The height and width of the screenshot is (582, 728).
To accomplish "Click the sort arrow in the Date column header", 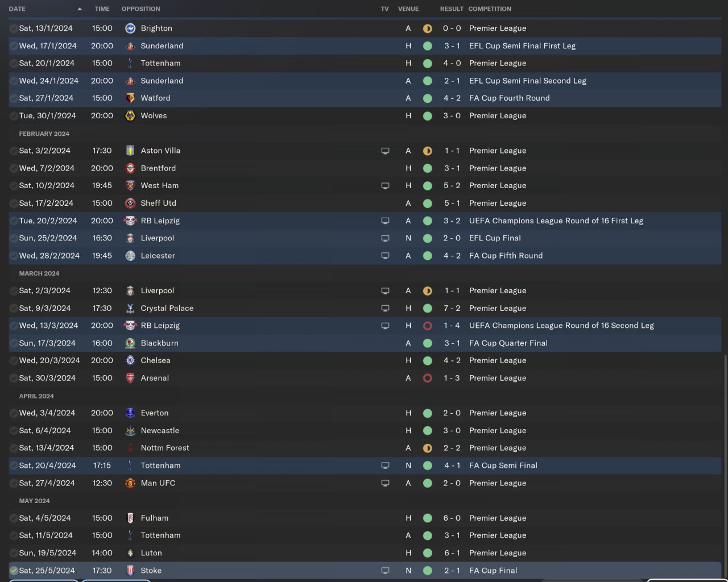I will 80,9.
